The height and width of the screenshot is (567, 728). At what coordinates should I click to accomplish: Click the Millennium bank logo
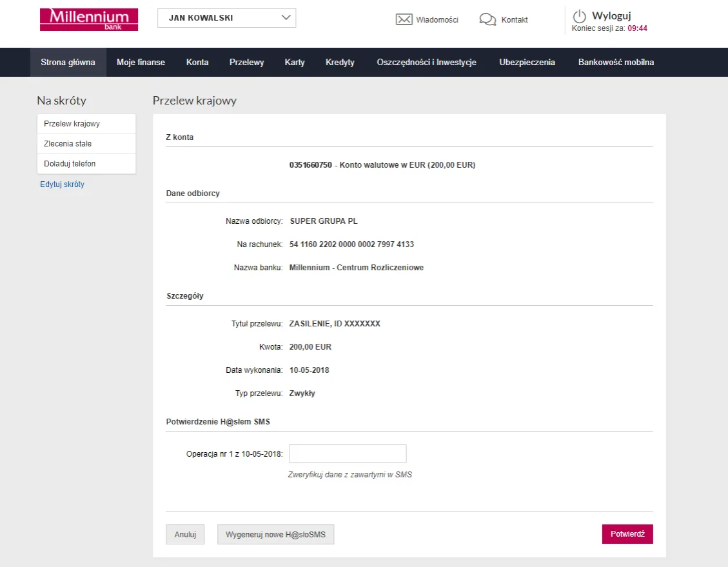tap(89, 19)
